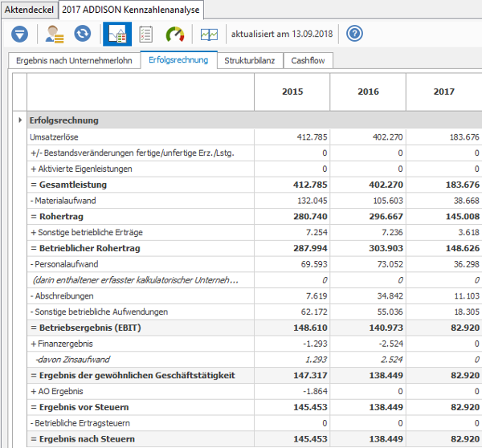Select Ergebnis nach Steuern 2016 value 138.449
This screenshot has width=482, height=448.
[386, 439]
